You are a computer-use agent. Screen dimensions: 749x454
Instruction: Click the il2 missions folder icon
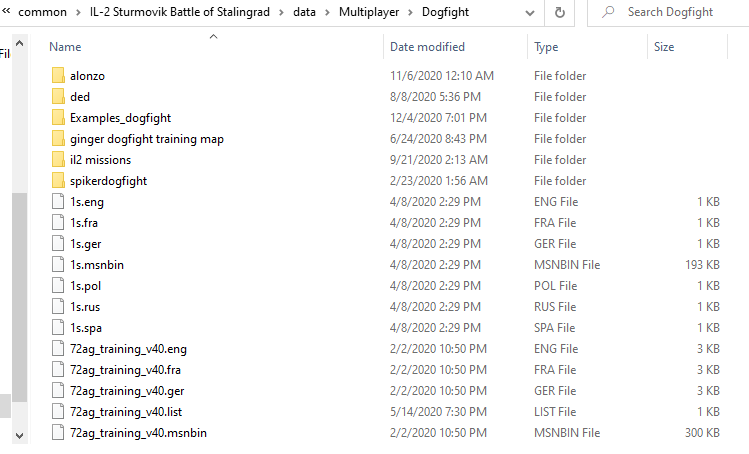58,160
